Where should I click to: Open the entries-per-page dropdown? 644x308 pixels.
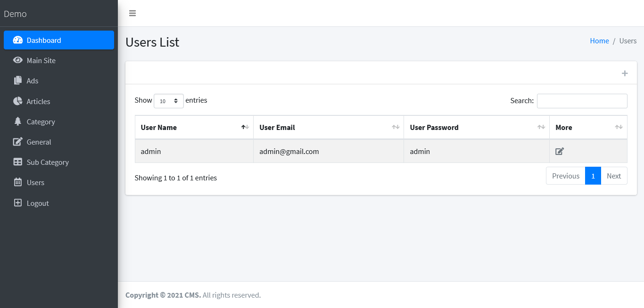click(x=169, y=101)
